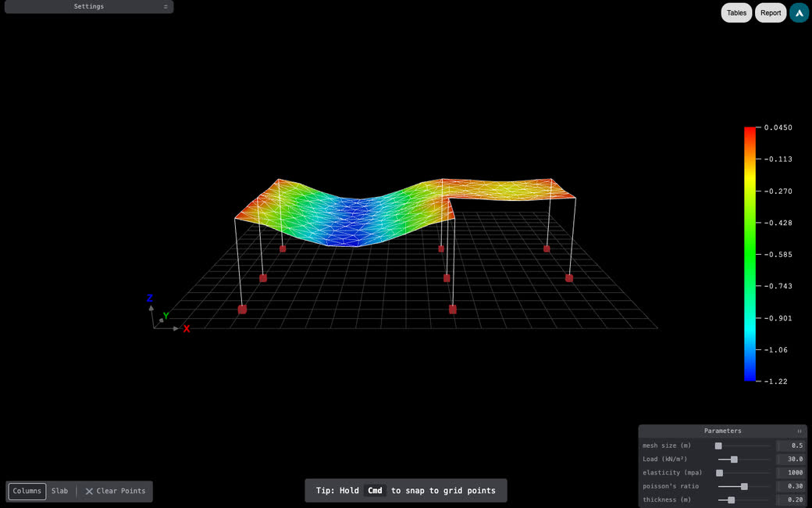
Task: Click the blue Z axis label
Action: point(150,298)
